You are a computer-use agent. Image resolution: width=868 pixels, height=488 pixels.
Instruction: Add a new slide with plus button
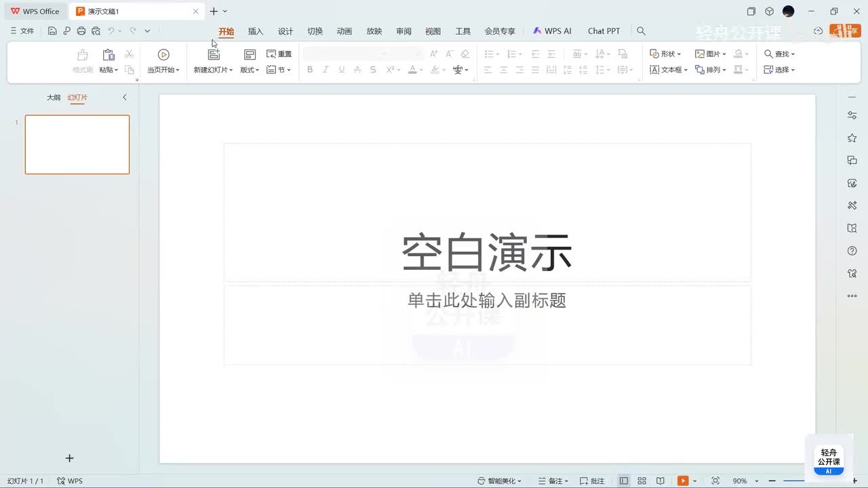tap(69, 458)
